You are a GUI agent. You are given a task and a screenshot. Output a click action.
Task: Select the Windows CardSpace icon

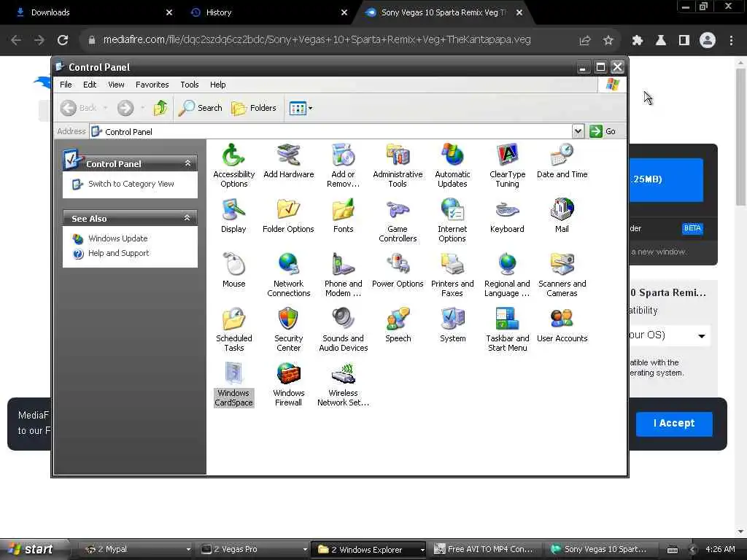click(233, 384)
